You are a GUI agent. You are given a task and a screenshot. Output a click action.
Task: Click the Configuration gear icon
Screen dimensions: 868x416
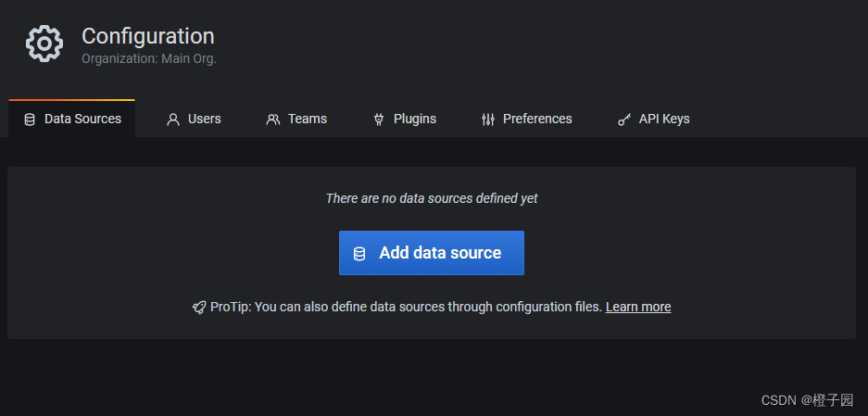point(44,44)
